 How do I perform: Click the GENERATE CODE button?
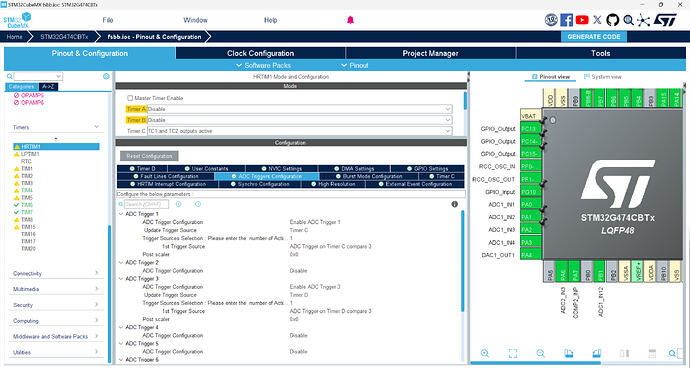(594, 37)
